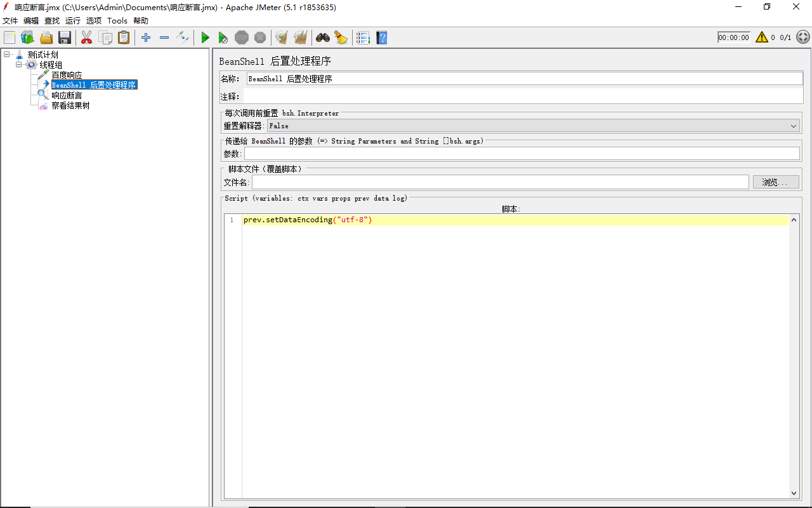This screenshot has width=812, height=508.
Task: Click the Shutdown test icon
Action: [260, 38]
